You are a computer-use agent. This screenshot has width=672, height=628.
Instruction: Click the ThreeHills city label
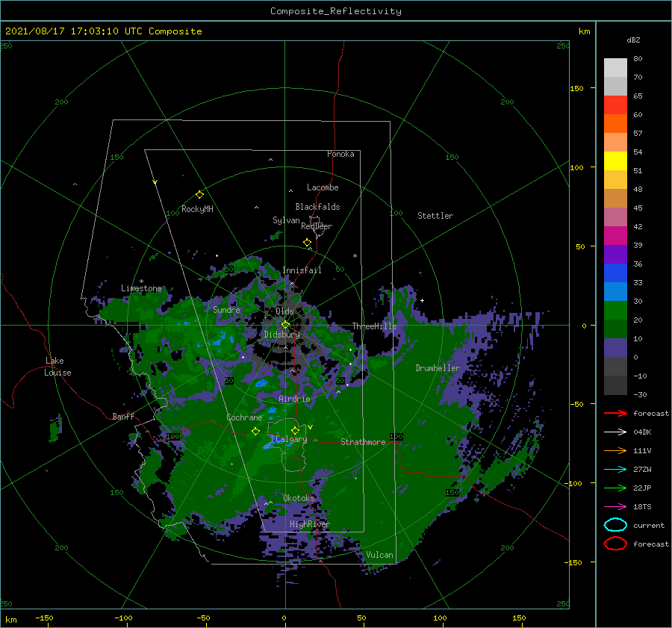(375, 326)
